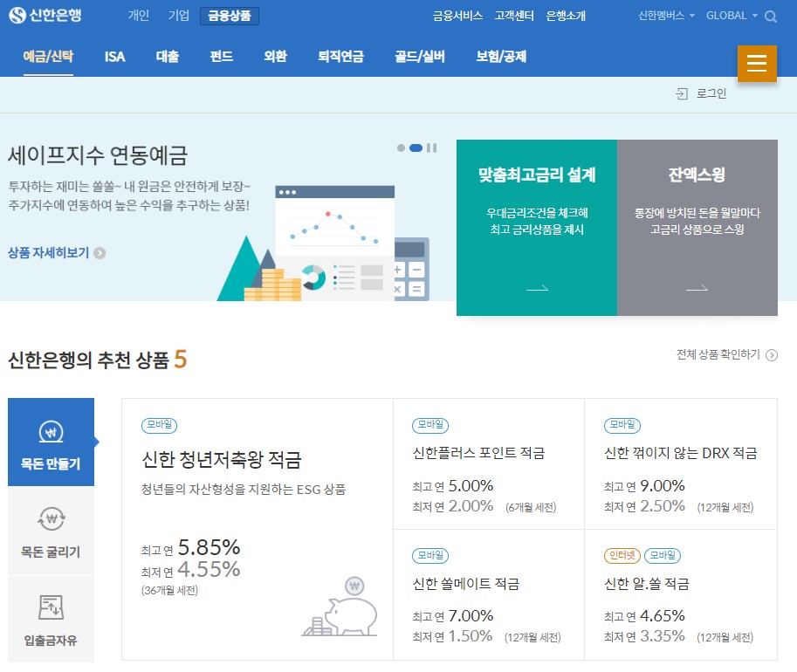Click the 목돈 굴리기 rotating won icon
Viewport: 797px width, 672px height.
pos(52,519)
